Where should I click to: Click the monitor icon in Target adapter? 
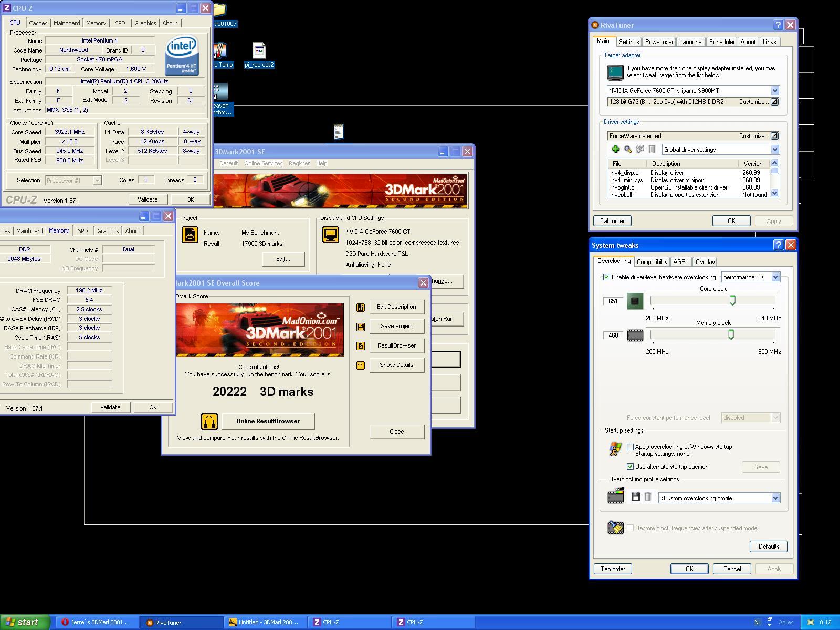[x=615, y=72]
